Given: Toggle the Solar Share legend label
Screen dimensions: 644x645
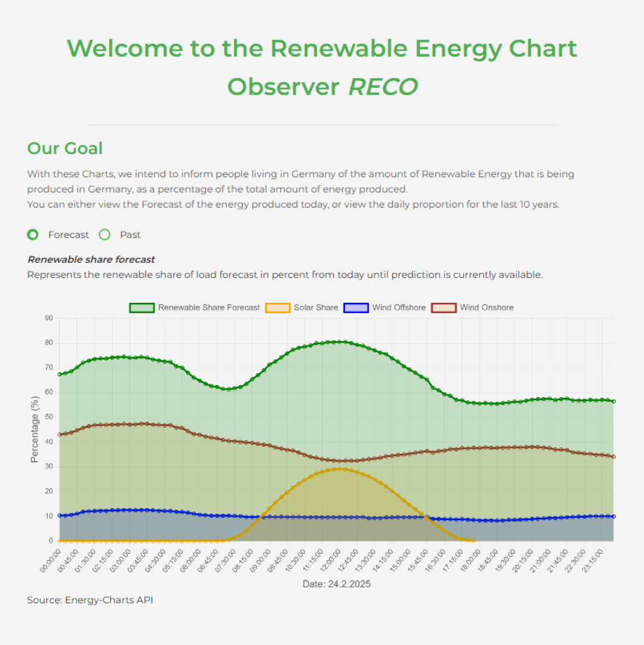Looking at the screenshot, I should click(x=315, y=308).
